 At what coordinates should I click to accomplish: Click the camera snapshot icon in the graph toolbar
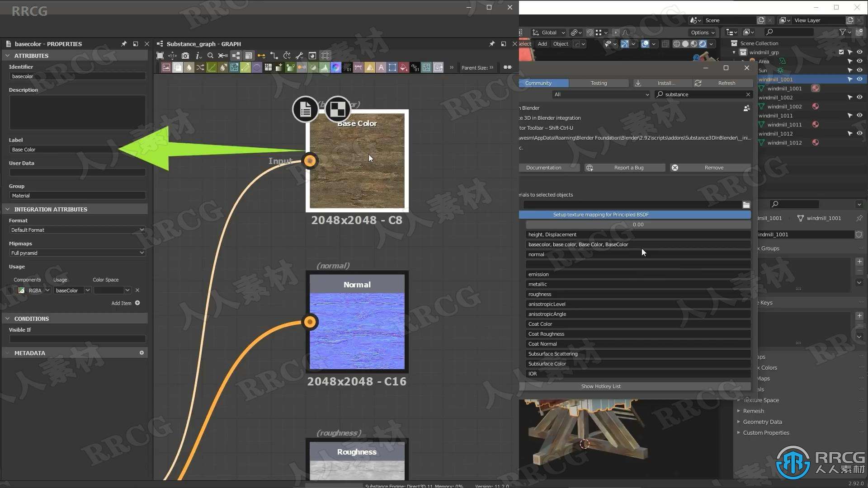(x=185, y=56)
